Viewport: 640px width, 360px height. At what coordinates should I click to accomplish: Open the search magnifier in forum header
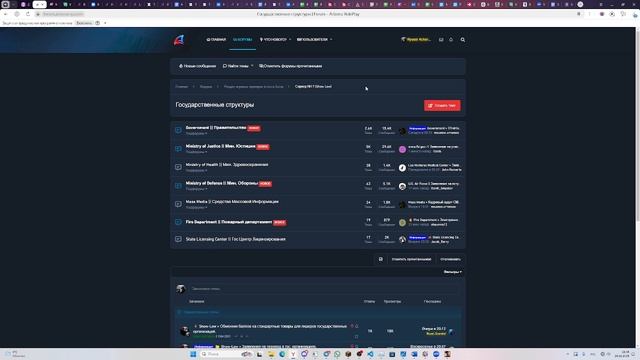[x=462, y=40]
